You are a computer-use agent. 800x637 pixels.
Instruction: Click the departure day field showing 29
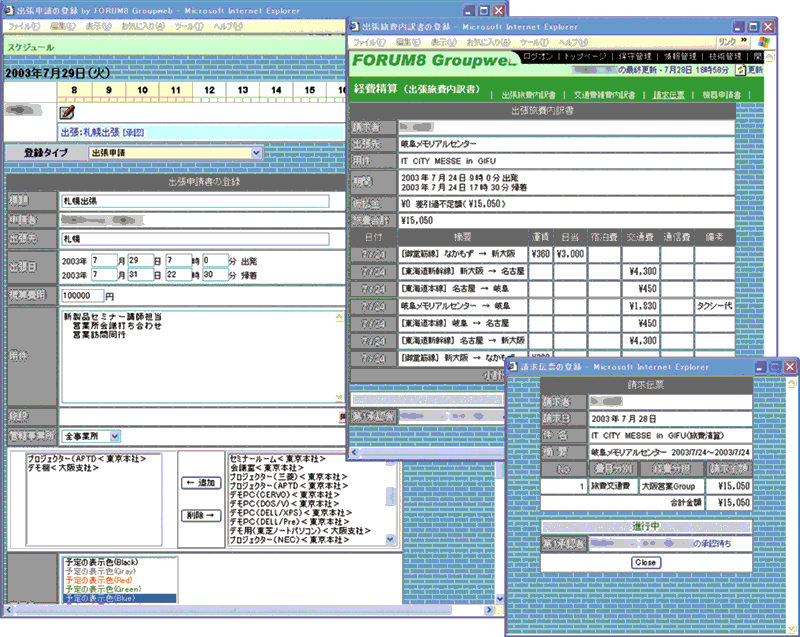click(140, 260)
